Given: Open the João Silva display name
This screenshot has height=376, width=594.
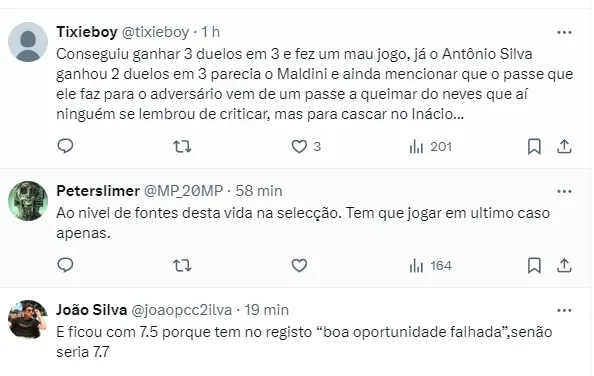Looking at the screenshot, I should tap(91, 310).
